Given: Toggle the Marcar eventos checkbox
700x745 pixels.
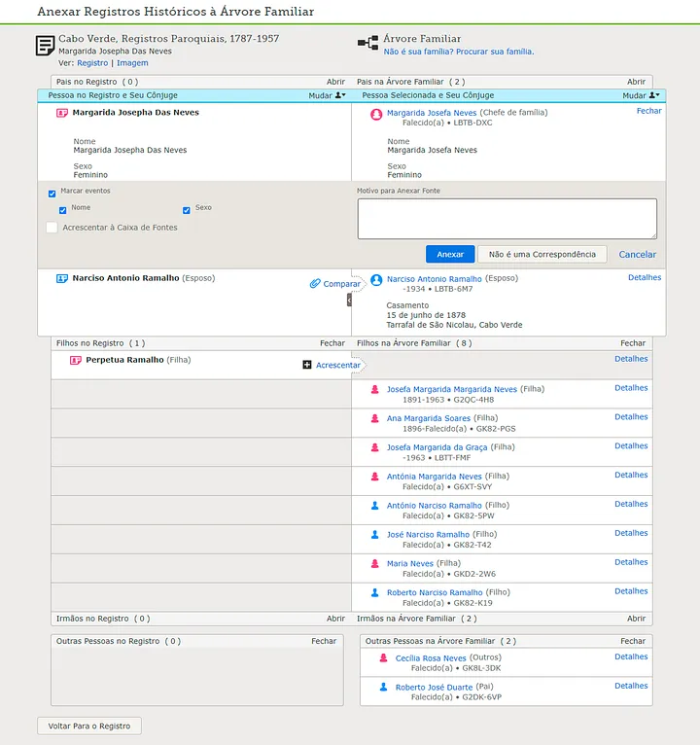Looking at the screenshot, I should pyautogui.click(x=52, y=193).
